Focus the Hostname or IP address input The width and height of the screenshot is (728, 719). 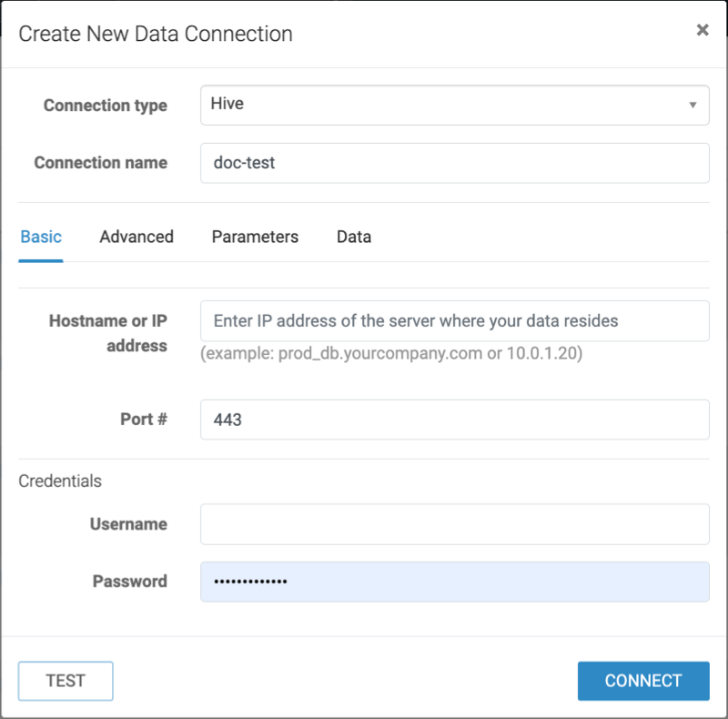click(454, 321)
